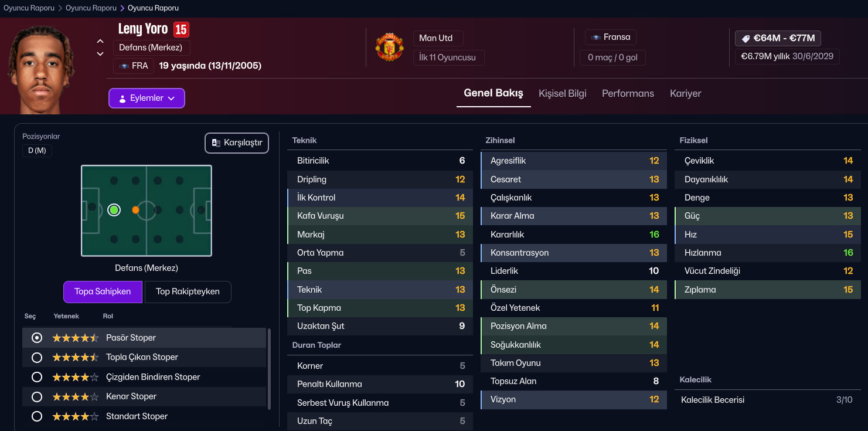Select the Topla Çıkan Stoper role radio button
Screen dimensions: 868x431
[x=37, y=357]
